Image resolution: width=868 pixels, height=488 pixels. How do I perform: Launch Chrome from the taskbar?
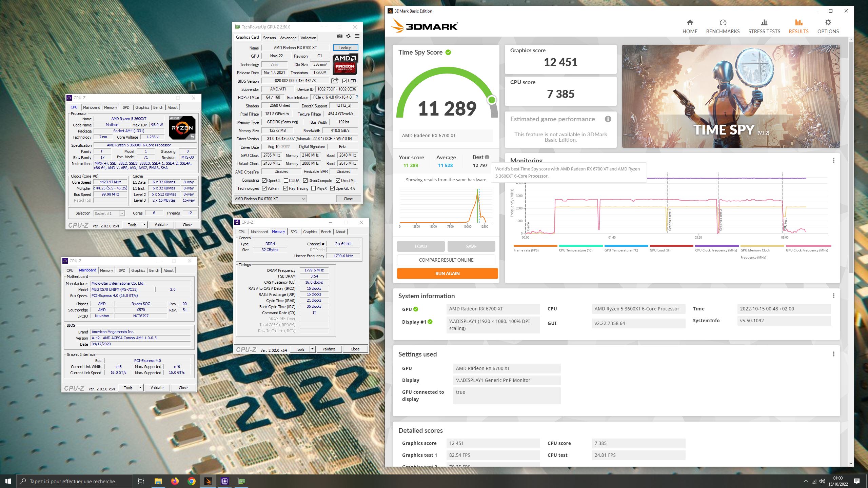(x=191, y=481)
